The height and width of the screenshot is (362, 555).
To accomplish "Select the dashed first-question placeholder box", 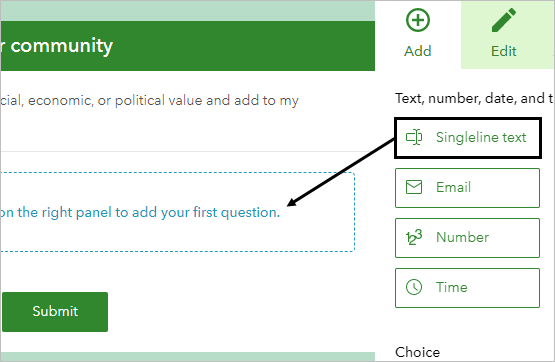I will (x=177, y=212).
